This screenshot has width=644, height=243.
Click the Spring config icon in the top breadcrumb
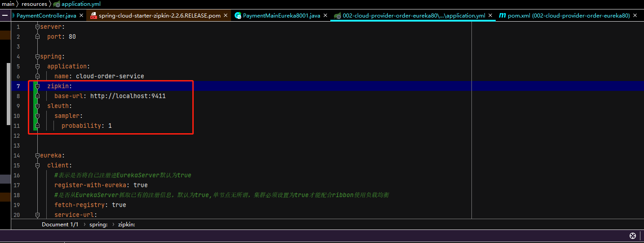[56, 4]
